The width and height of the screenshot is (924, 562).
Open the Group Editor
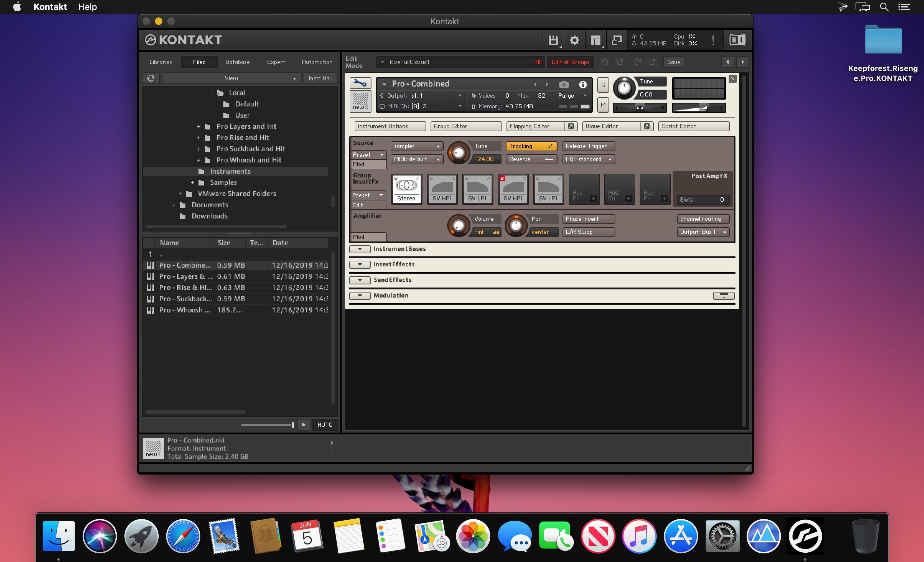(466, 126)
